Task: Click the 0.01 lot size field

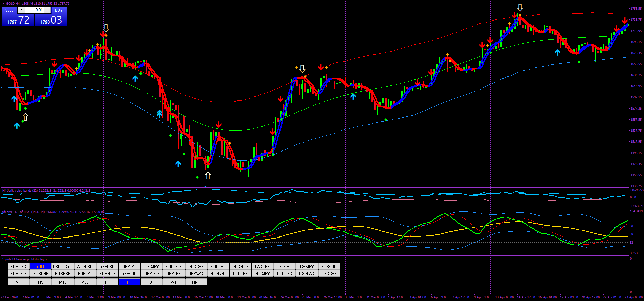Action: coord(34,10)
